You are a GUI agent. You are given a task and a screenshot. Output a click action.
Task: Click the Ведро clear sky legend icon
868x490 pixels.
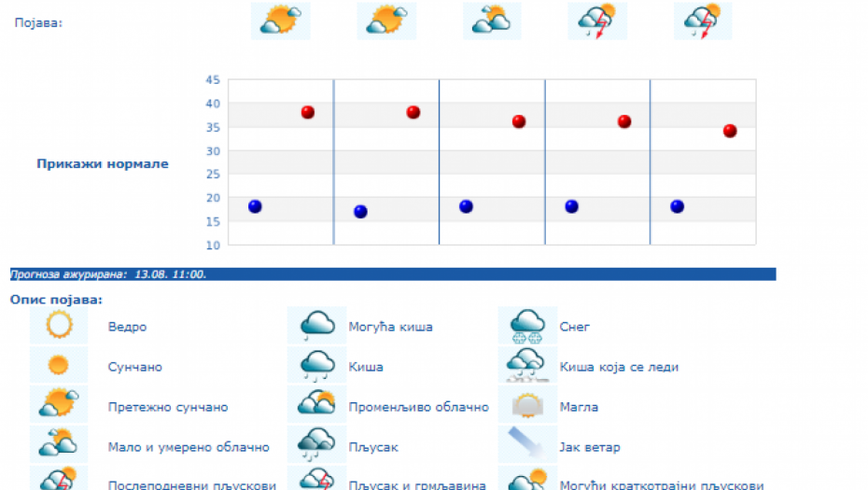click(x=59, y=326)
